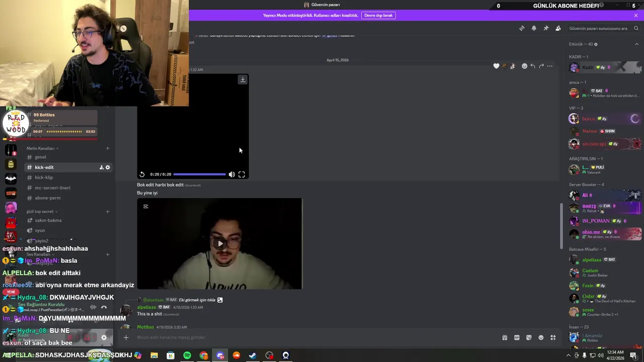
Task: Disconnect from voice call
Action: click(104, 307)
